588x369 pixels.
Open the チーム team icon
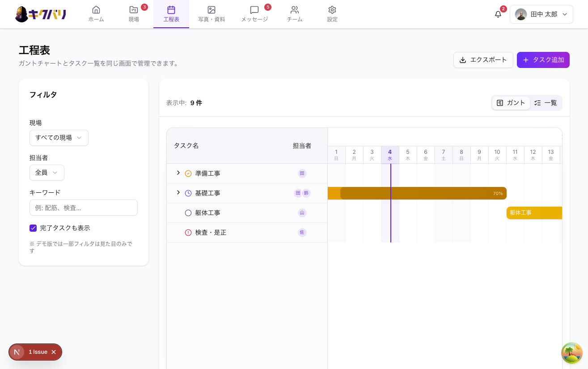[x=294, y=10]
